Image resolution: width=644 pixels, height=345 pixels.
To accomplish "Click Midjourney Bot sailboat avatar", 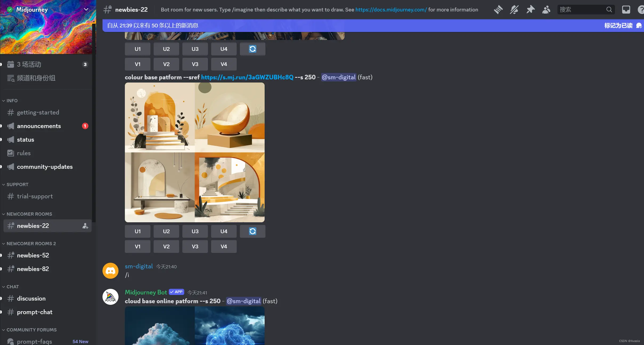I will (110, 297).
